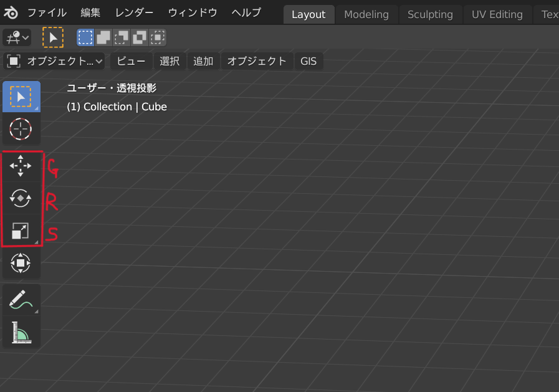Open the Blender logo menu
Screen dimensions: 559x392
click(12, 13)
